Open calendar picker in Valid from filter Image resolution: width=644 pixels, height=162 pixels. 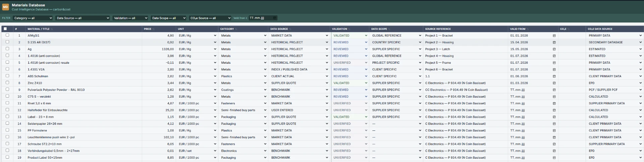point(275,18)
